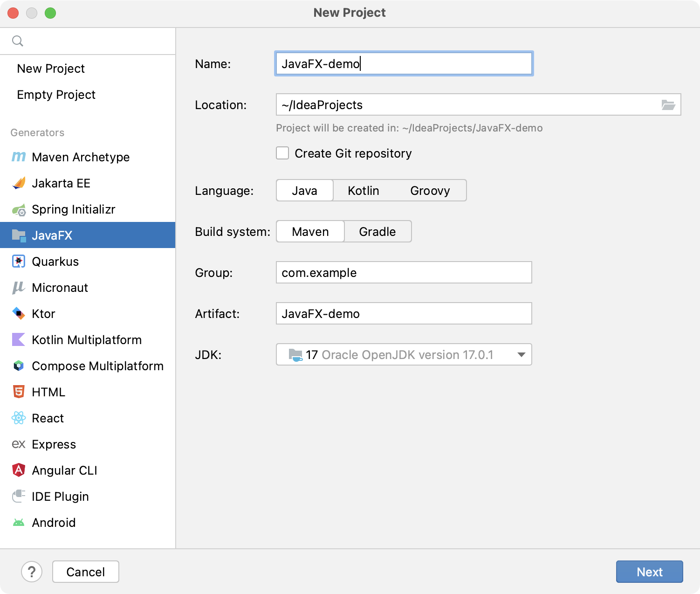Select the Maven Archetype generator icon
Screen dimensions: 700x594
[x=18, y=157]
